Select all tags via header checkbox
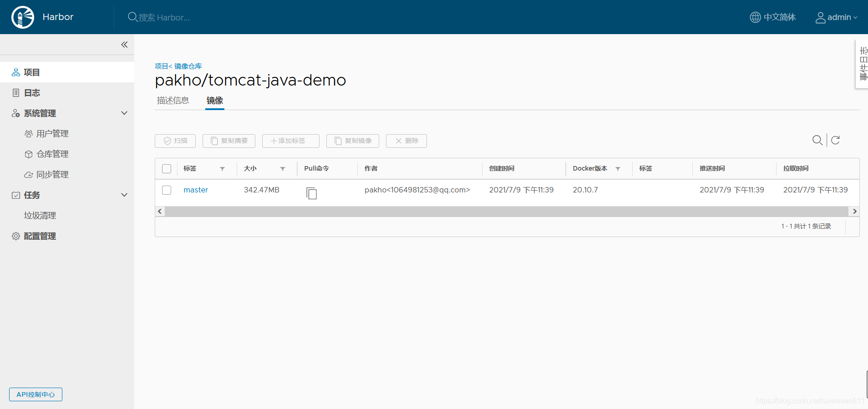868x409 pixels. 167,169
